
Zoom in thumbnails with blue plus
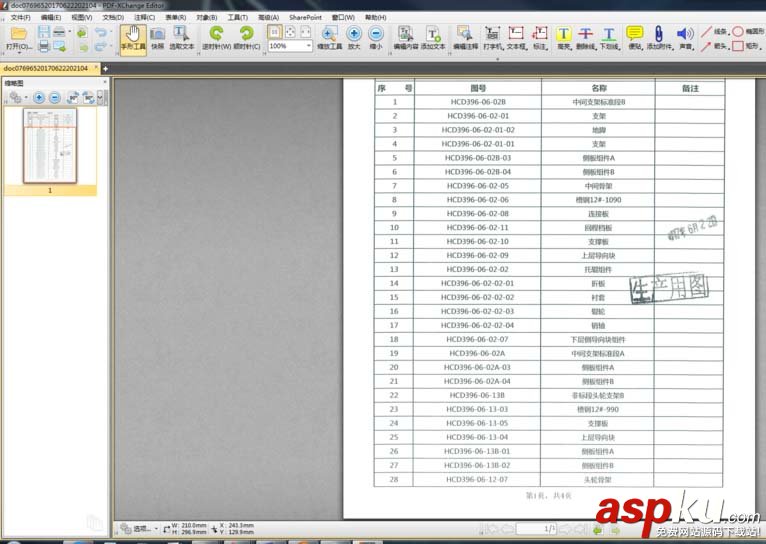tap(39, 98)
